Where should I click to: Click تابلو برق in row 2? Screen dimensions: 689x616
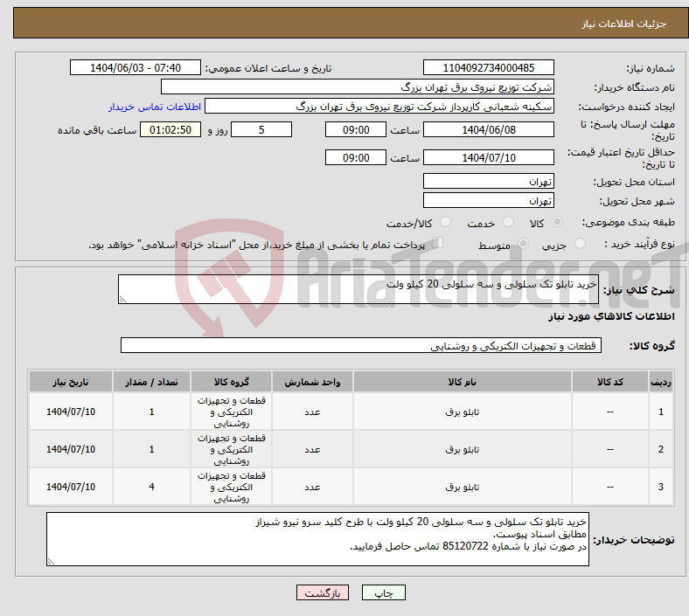[x=463, y=450]
